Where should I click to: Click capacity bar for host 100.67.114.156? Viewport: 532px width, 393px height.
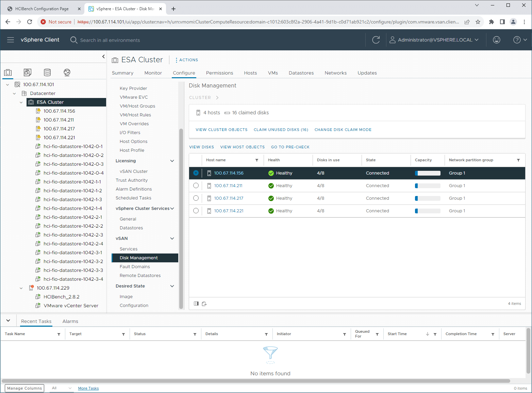tap(428, 173)
